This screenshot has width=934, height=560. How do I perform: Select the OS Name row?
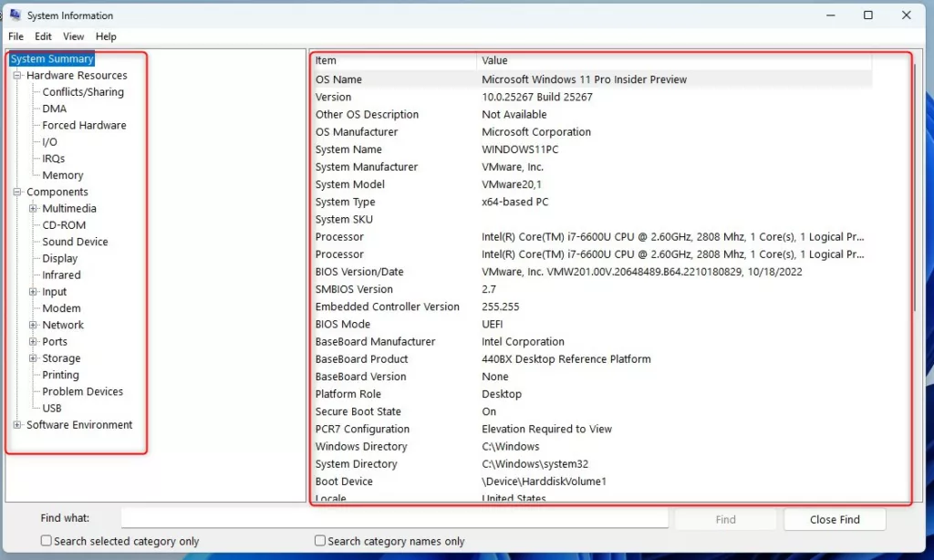tap(592, 79)
